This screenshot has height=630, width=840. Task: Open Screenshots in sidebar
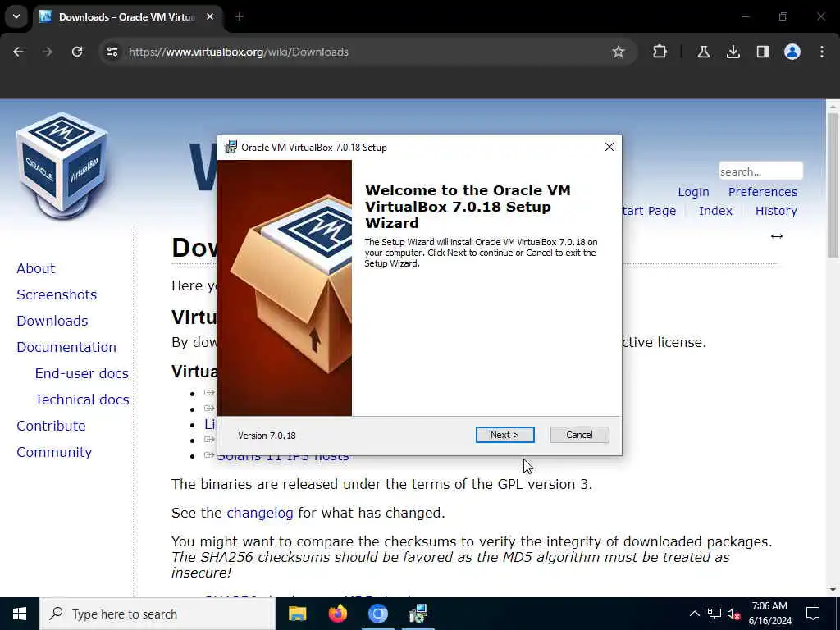(57, 294)
